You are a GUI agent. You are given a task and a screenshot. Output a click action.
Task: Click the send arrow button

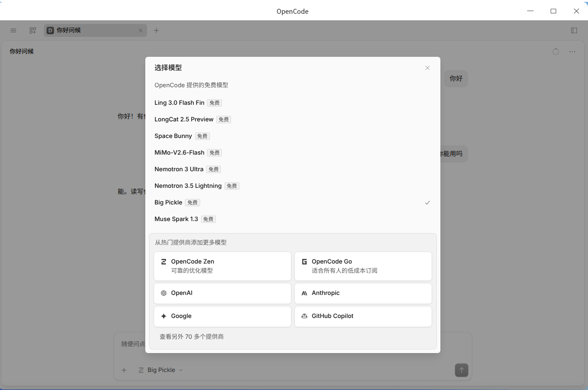[462, 370]
